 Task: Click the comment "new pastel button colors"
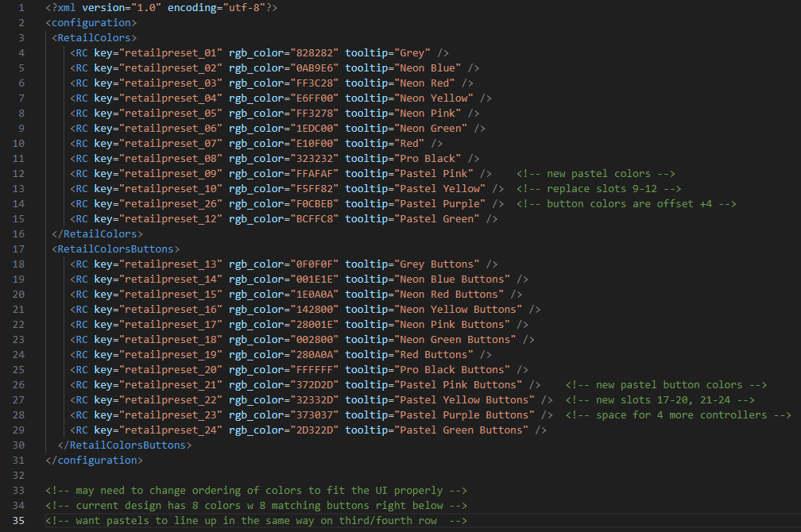click(x=666, y=385)
